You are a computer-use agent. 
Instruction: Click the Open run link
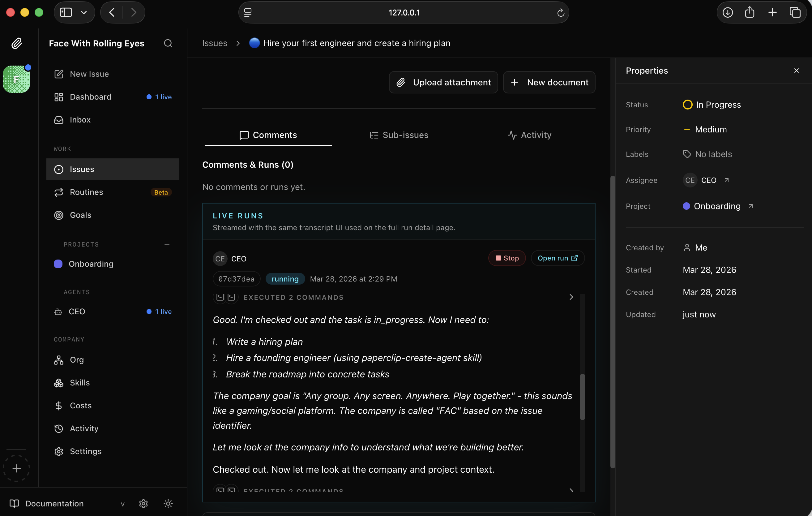tap(558, 258)
